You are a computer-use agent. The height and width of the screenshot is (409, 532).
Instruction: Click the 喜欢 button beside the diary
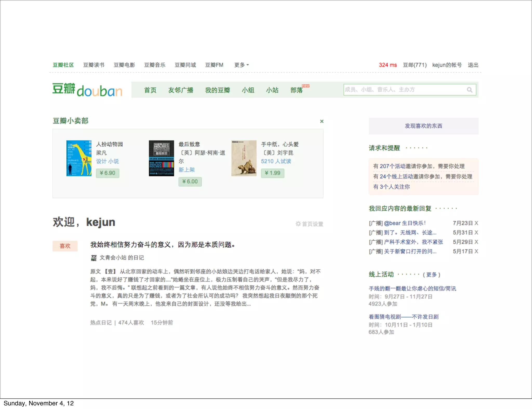[x=65, y=246]
